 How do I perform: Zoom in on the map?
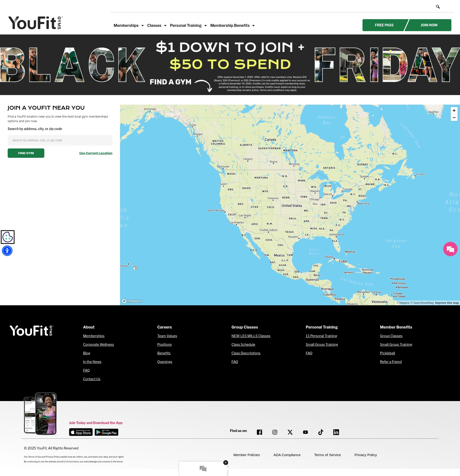tap(454, 111)
